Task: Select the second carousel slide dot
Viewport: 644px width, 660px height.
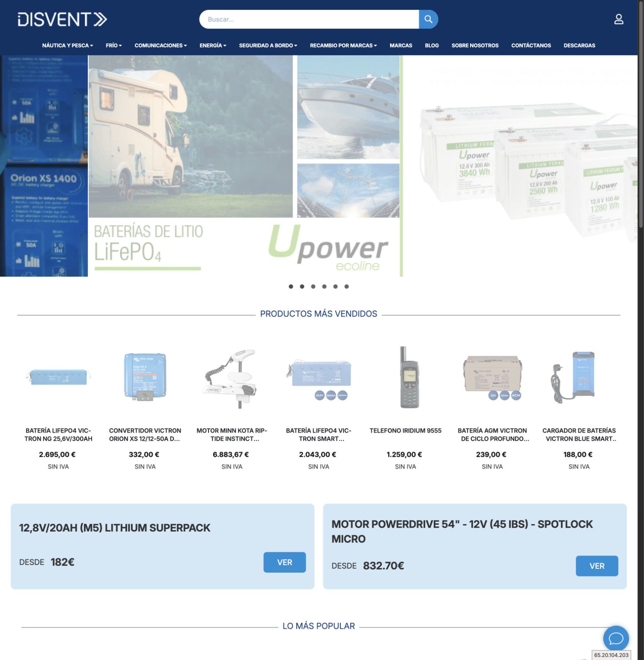Action: [302, 286]
